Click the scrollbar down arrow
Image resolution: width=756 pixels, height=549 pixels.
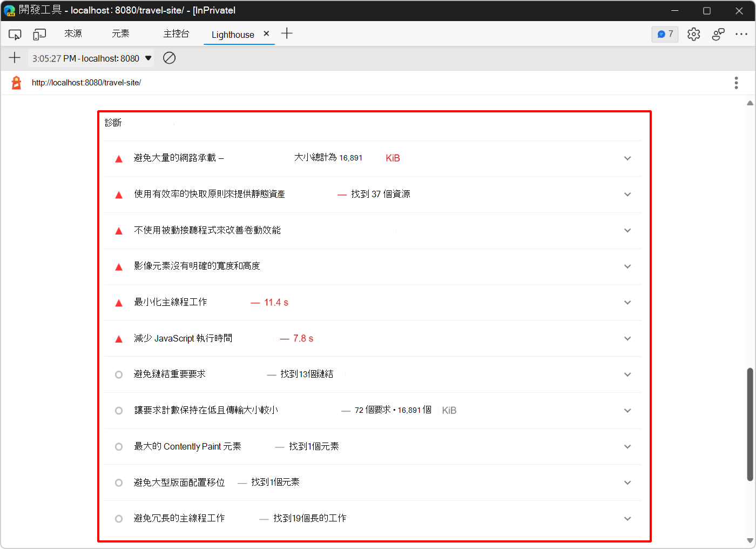pos(750,540)
